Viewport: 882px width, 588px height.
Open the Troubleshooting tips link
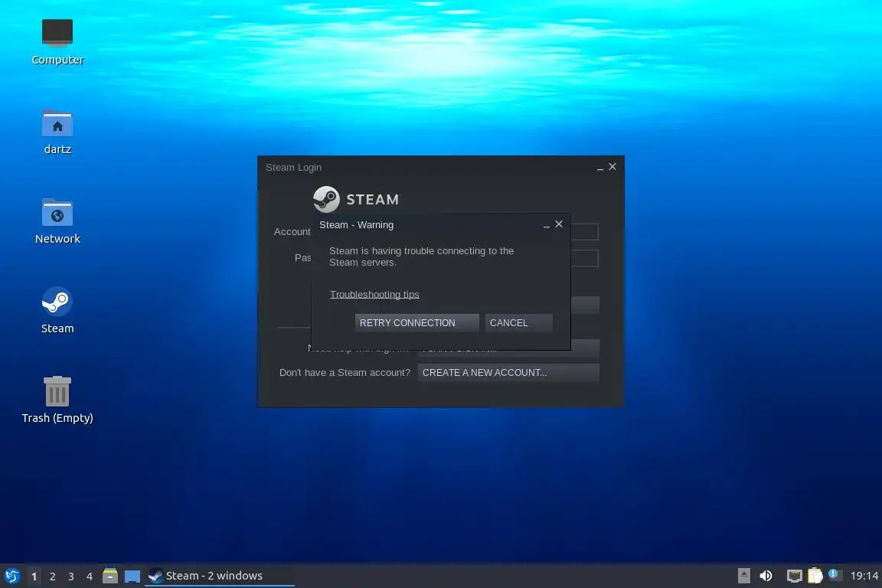click(374, 294)
